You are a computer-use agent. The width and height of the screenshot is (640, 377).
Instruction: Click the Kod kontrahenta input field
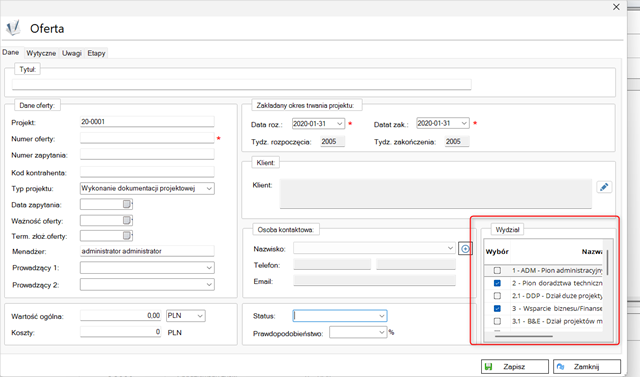pyautogui.click(x=147, y=172)
